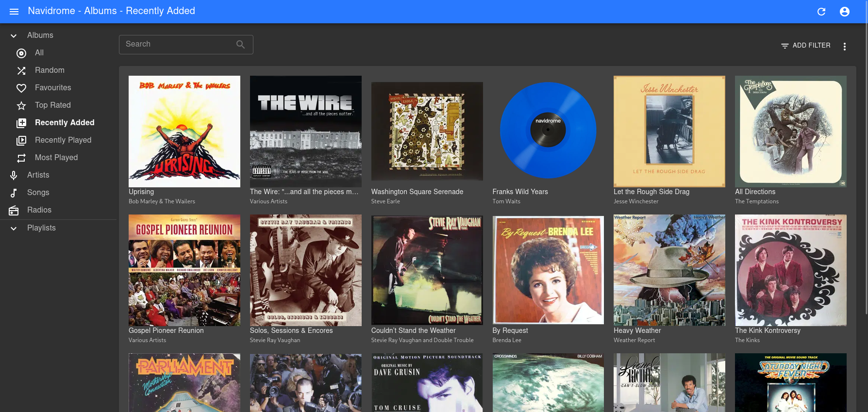Go to Artists page
This screenshot has width=868, height=412.
pos(58,175)
